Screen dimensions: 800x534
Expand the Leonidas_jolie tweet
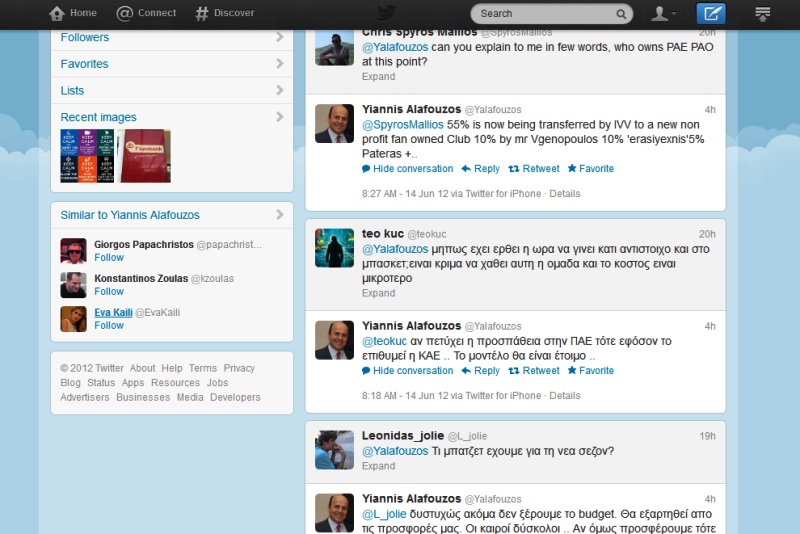point(378,466)
